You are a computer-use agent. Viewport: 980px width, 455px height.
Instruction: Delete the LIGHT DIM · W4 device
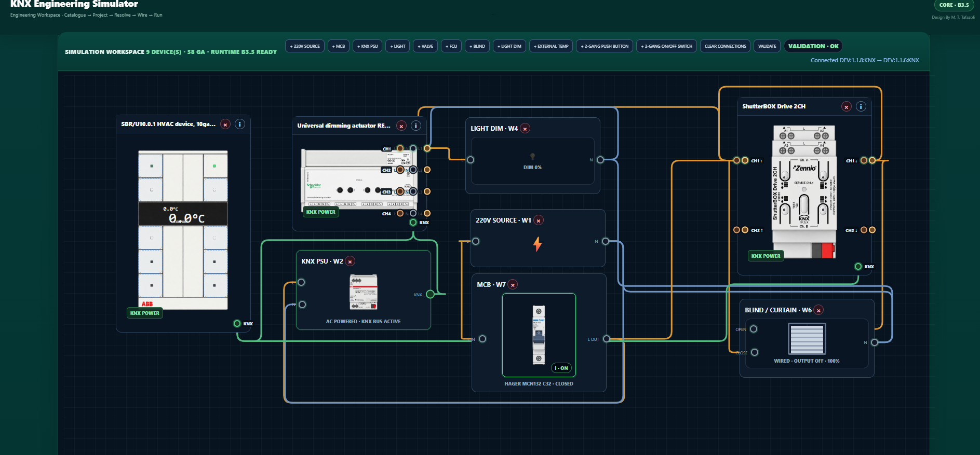click(x=525, y=129)
